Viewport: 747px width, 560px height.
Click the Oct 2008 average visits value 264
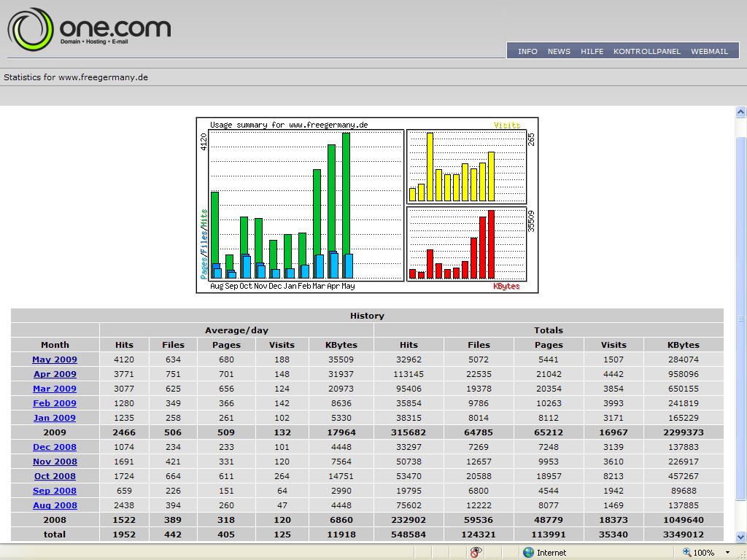[x=282, y=476]
